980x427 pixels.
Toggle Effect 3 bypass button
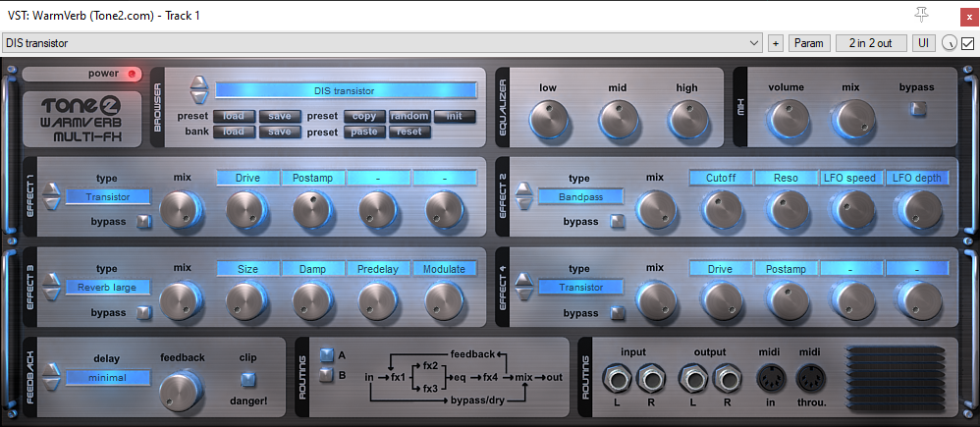point(144,312)
